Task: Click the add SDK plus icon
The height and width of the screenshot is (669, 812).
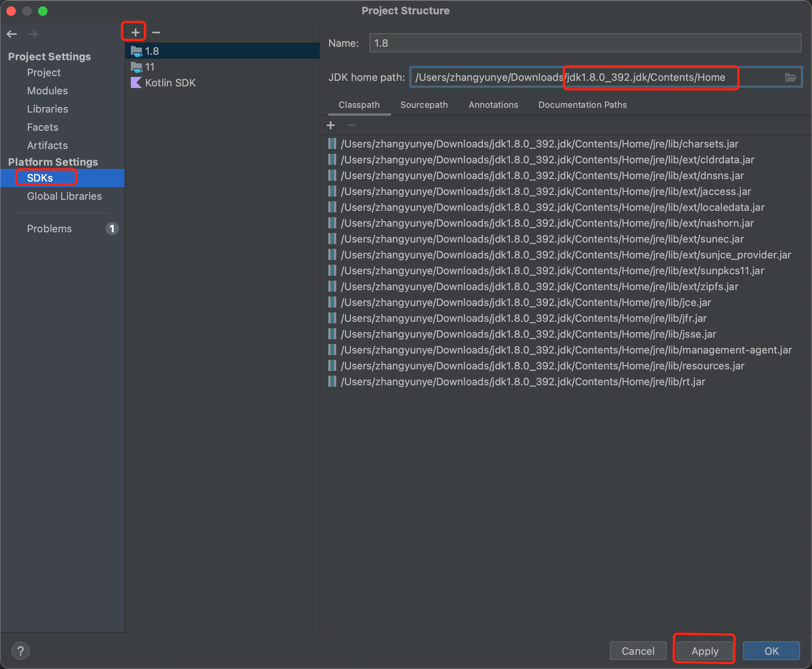Action: [x=135, y=32]
